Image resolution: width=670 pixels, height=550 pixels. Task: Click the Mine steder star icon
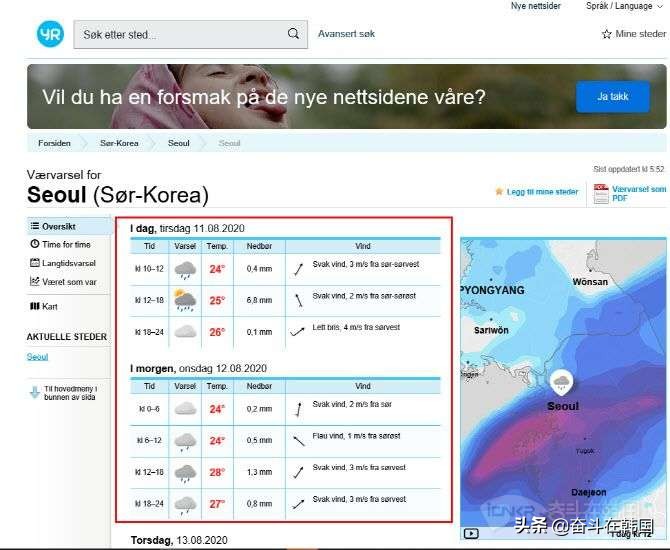(x=606, y=34)
